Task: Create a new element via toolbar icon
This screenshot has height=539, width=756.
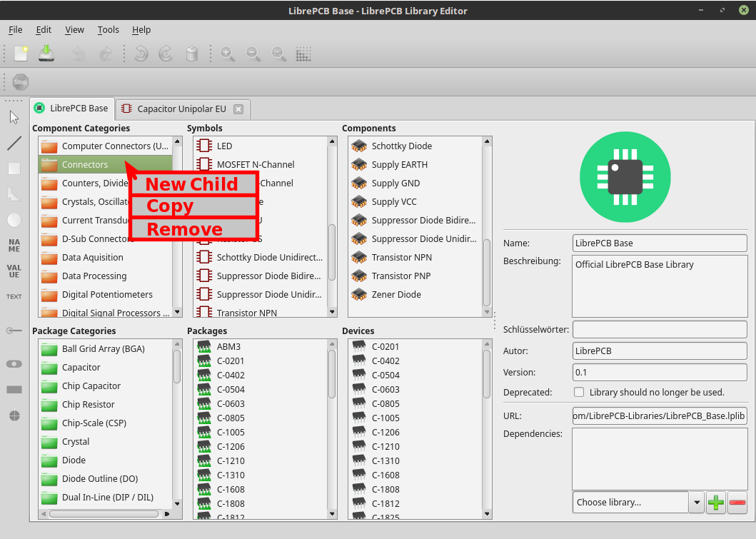Action: point(19,54)
